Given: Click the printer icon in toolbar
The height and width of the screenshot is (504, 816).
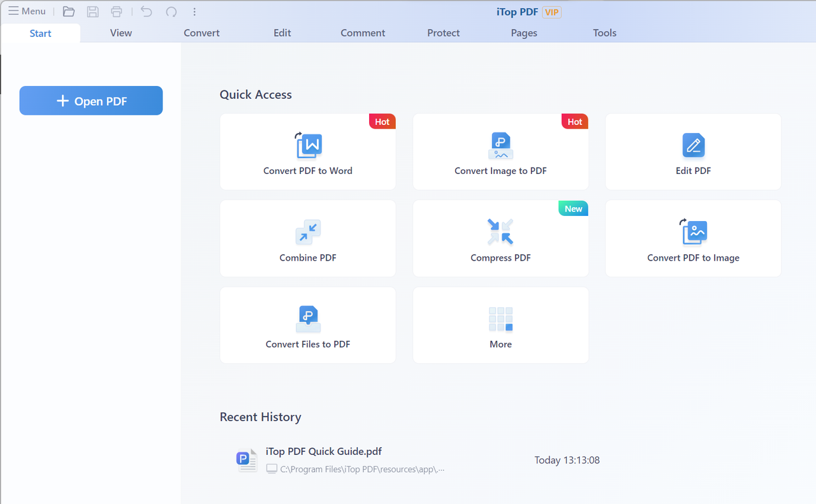Looking at the screenshot, I should [x=116, y=11].
